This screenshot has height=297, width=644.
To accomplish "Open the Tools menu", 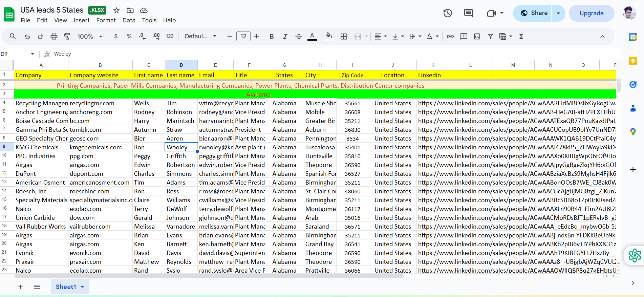I will point(149,20).
